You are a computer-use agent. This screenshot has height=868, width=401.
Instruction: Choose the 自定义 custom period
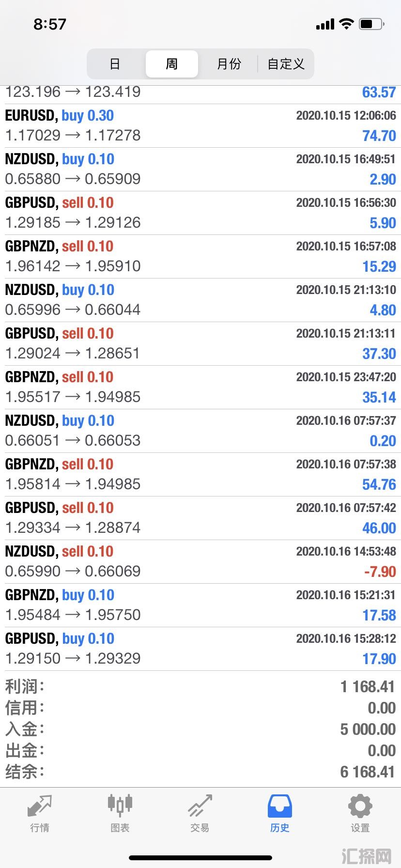(x=286, y=64)
